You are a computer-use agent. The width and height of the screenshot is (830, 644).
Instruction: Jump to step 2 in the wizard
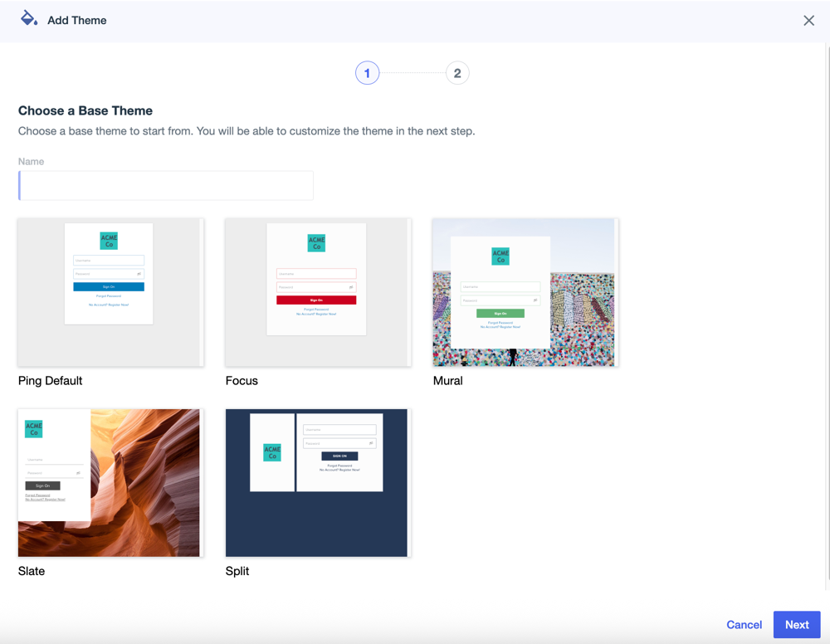(456, 73)
